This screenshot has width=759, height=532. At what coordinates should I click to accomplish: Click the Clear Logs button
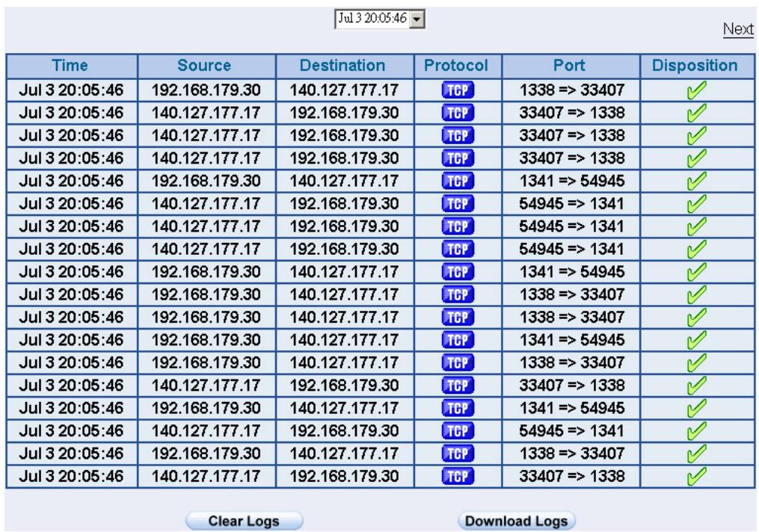click(x=244, y=521)
